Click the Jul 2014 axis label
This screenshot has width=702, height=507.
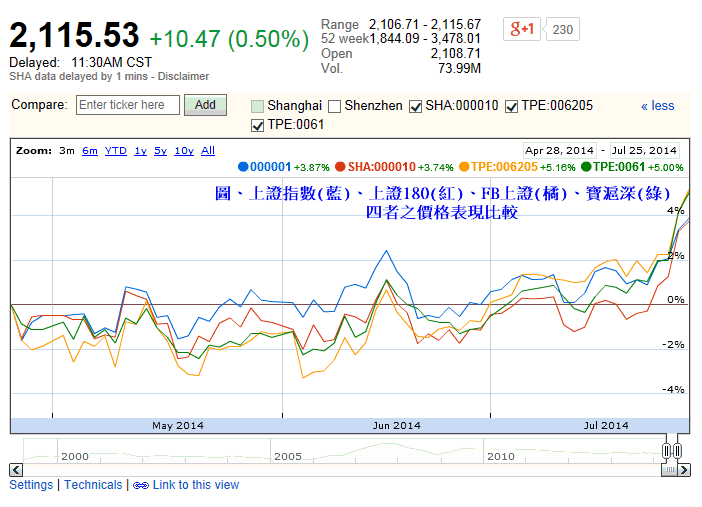[x=606, y=425]
